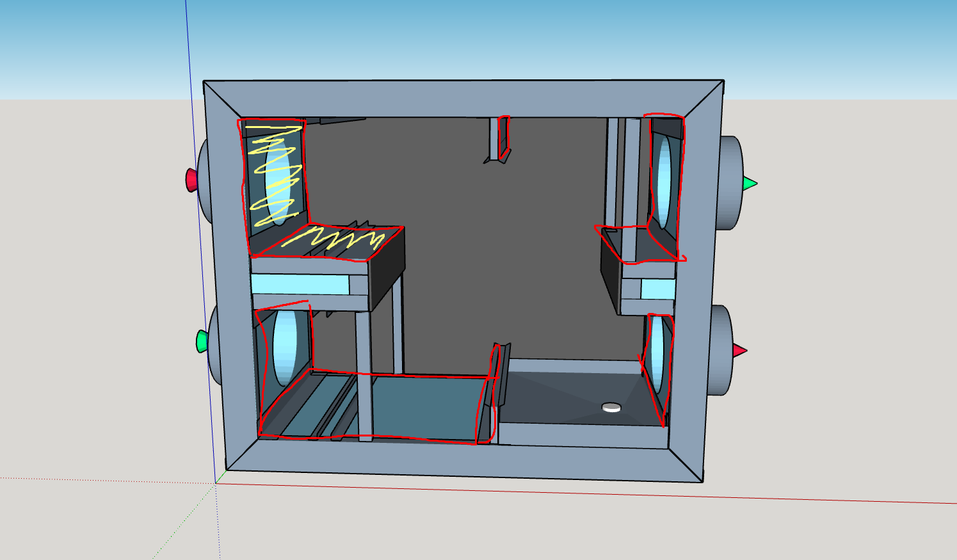Select the green cone on the upper-right duct
This screenshot has height=560, width=957.
(750, 184)
